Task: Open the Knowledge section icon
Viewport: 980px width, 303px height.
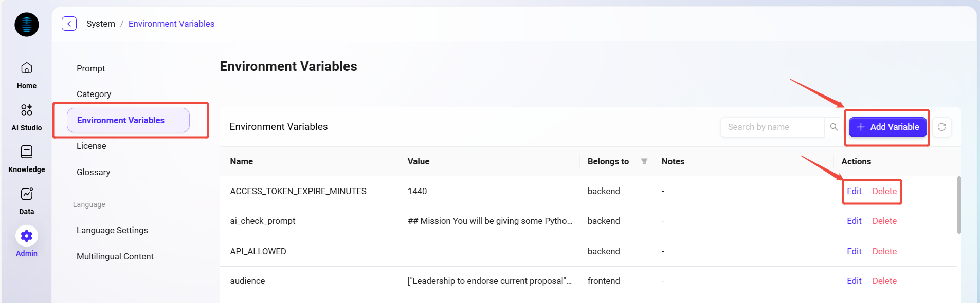Action: (x=27, y=152)
